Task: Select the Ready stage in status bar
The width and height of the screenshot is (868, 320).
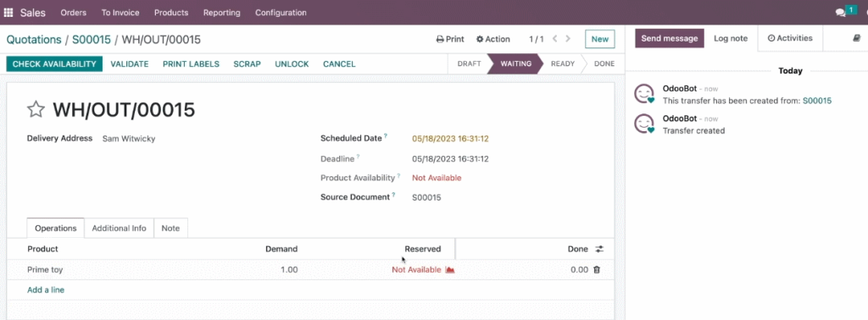Action: pyautogui.click(x=563, y=63)
